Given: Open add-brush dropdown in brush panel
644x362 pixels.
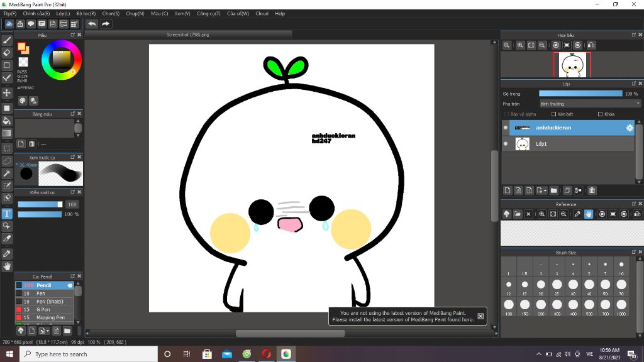Looking at the screenshot, I should [x=47, y=331].
